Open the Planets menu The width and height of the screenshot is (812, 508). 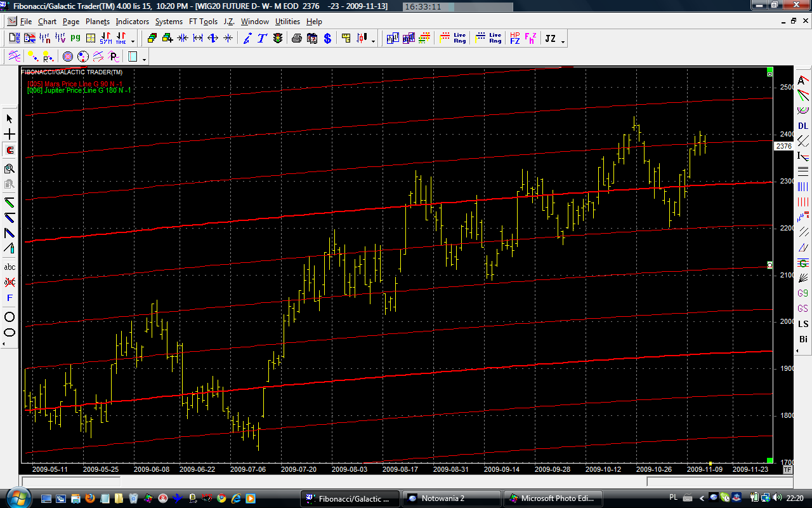[x=98, y=22]
